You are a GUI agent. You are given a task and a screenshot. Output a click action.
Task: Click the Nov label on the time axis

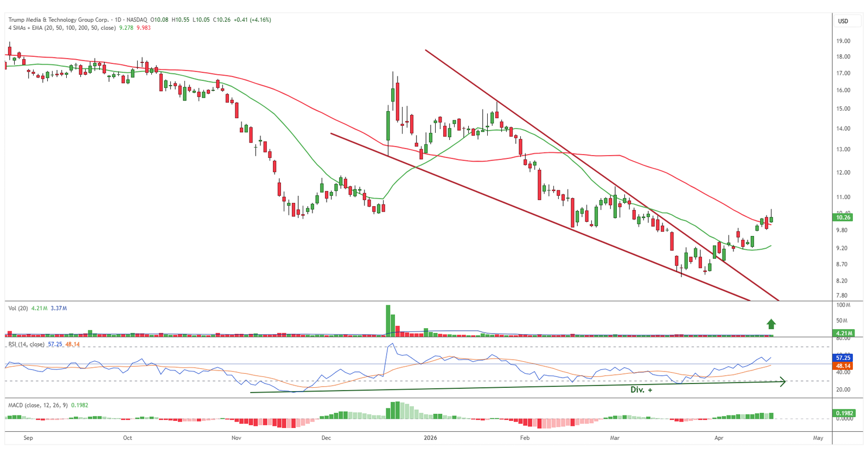click(237, 438)
